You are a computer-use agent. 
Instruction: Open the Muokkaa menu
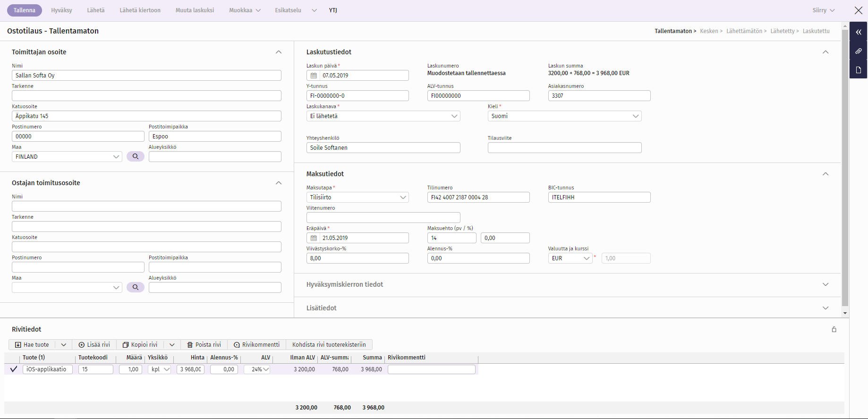point(245,10)
